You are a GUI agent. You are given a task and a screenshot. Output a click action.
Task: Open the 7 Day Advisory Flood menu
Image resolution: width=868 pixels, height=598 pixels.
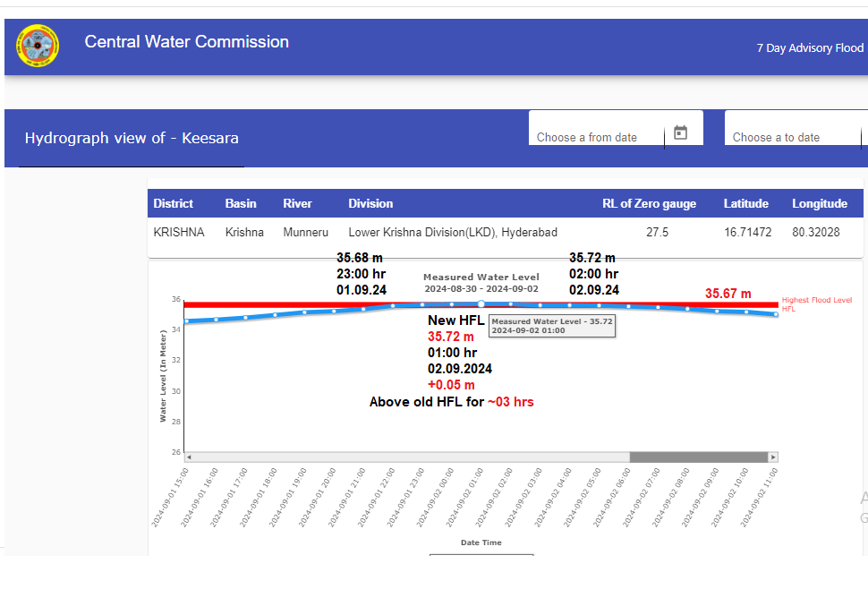810,48
